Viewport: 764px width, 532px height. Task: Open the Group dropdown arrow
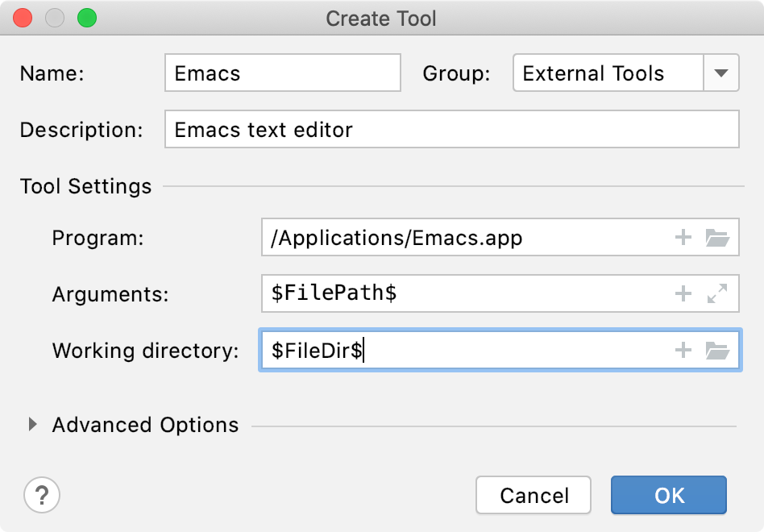721,73
